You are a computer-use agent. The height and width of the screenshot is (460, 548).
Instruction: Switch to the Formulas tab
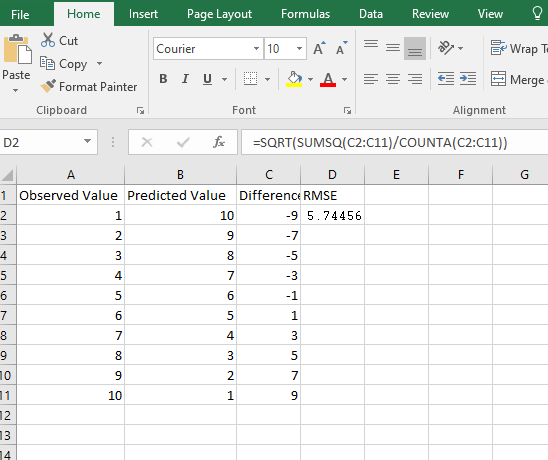tap(305, 14)
